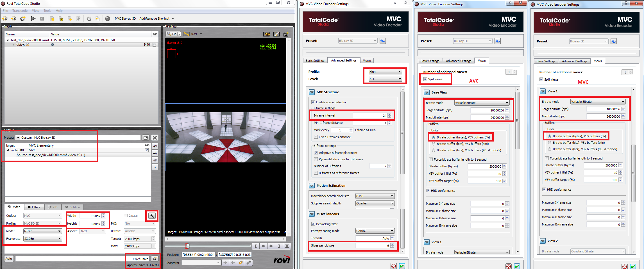Click the preview position slider handle

187,246
